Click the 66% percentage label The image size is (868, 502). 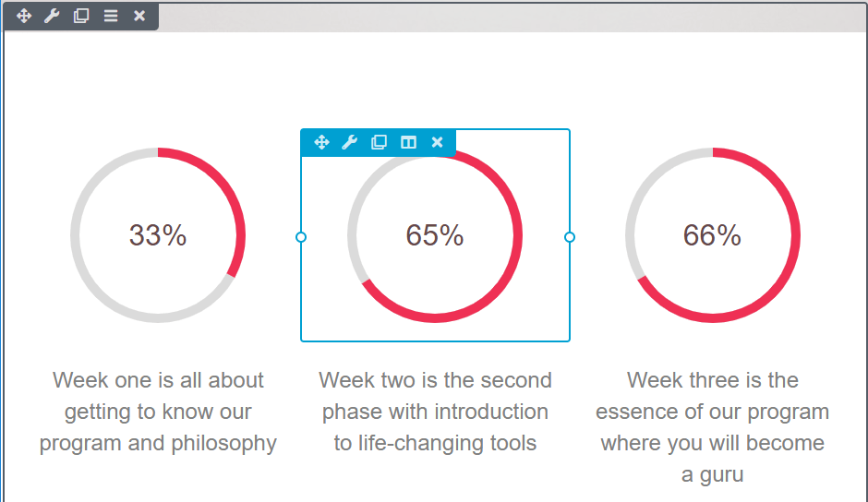point(713,235)
